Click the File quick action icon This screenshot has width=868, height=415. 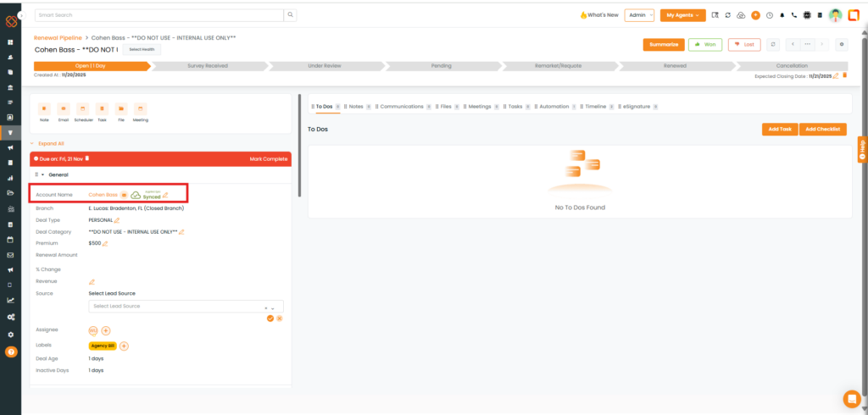click(x=121, y=109)
